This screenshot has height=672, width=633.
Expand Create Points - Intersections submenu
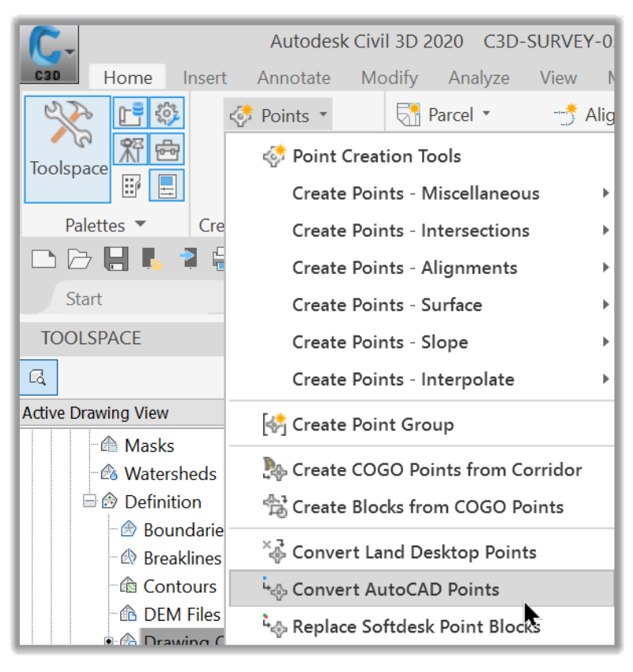[x=421, y=231]
